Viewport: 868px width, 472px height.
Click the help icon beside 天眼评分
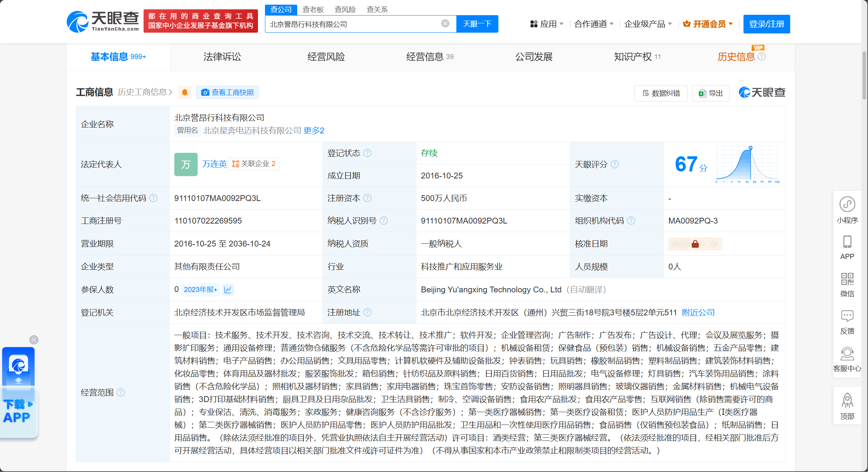click(x=615, y=164)
